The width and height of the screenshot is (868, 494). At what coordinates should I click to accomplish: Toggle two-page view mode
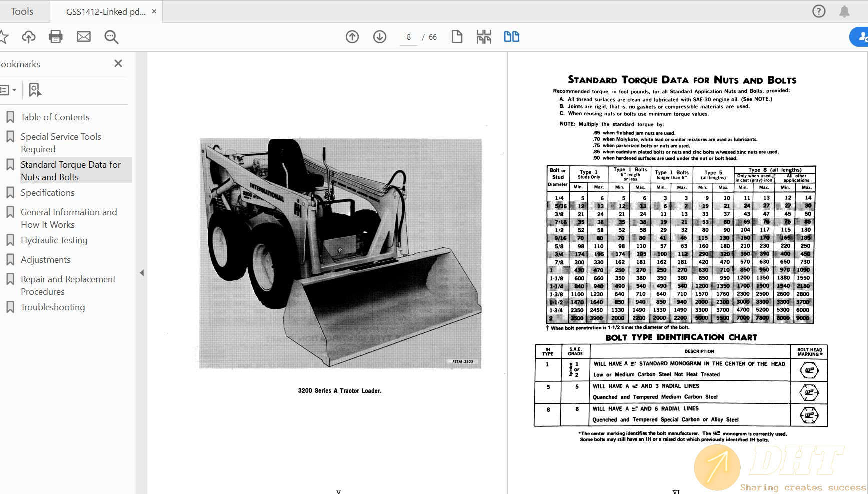tap(511, 37)
